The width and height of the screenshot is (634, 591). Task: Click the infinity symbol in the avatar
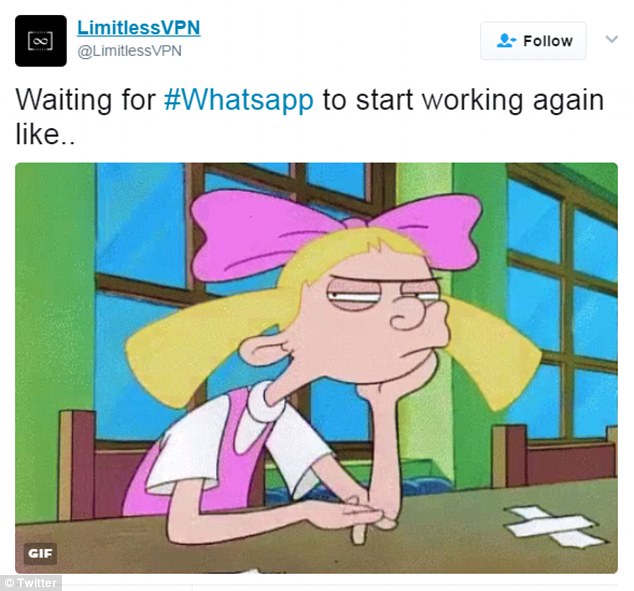click(40, 41)
